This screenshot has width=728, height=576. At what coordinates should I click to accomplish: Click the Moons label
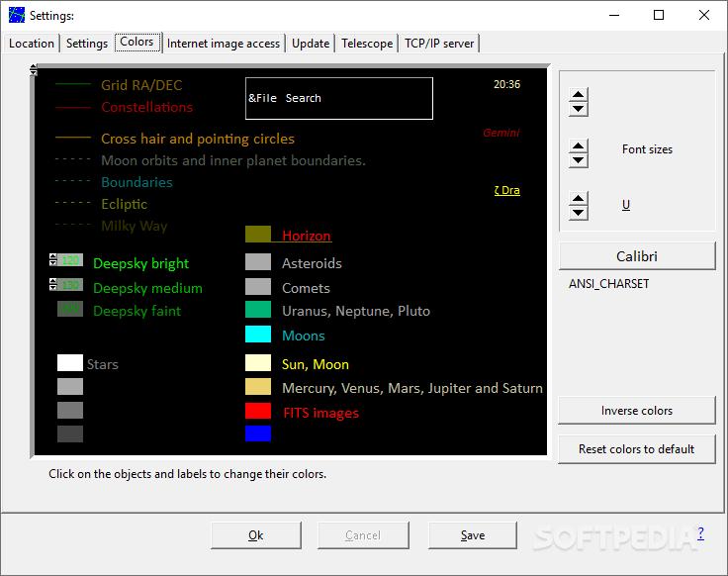point(304,336)
